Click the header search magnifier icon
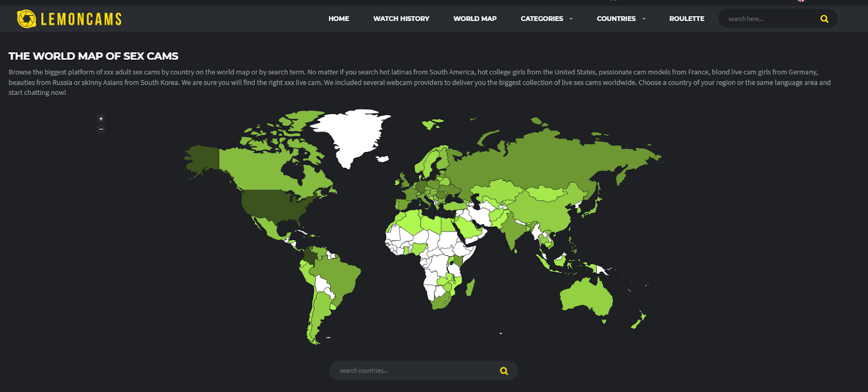The image size is (868, 392). 824,19
